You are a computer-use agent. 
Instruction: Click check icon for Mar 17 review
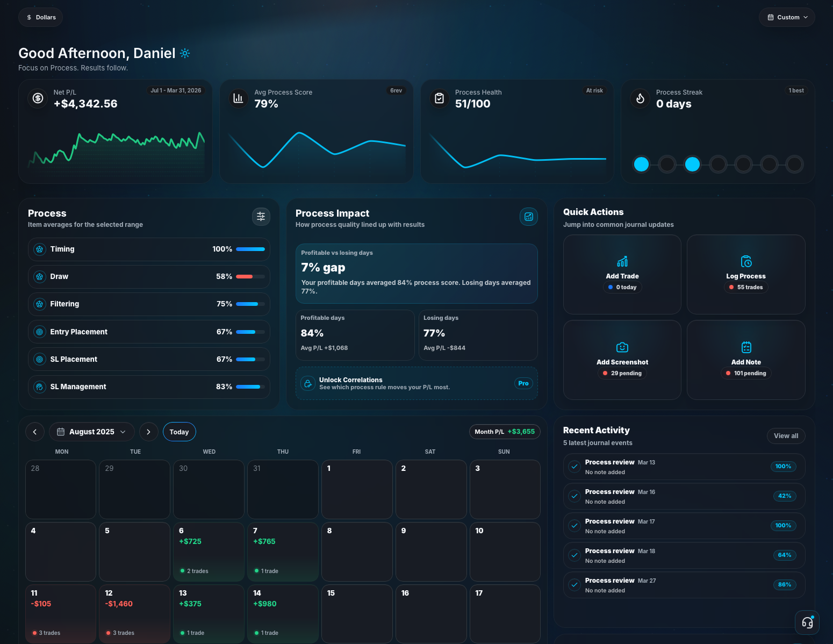click(x=575, y=526)
